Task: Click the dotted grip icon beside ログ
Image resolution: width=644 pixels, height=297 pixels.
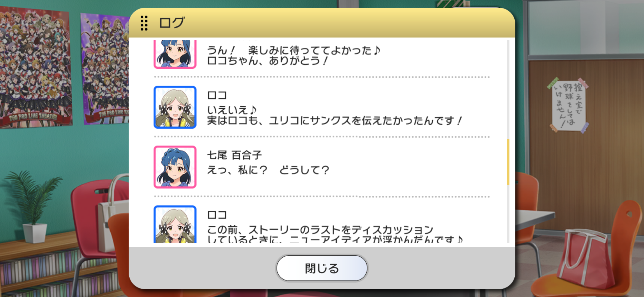Action: 144,23
